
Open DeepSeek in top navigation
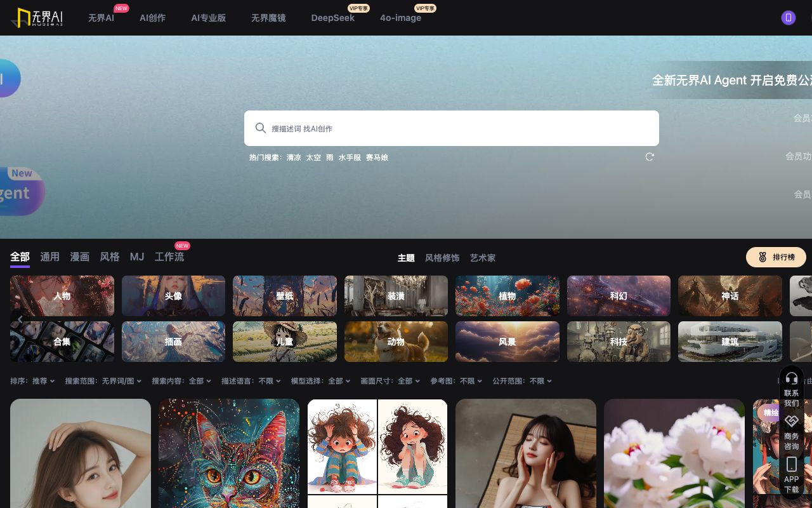pyautogui.click(x=332, y=18)
